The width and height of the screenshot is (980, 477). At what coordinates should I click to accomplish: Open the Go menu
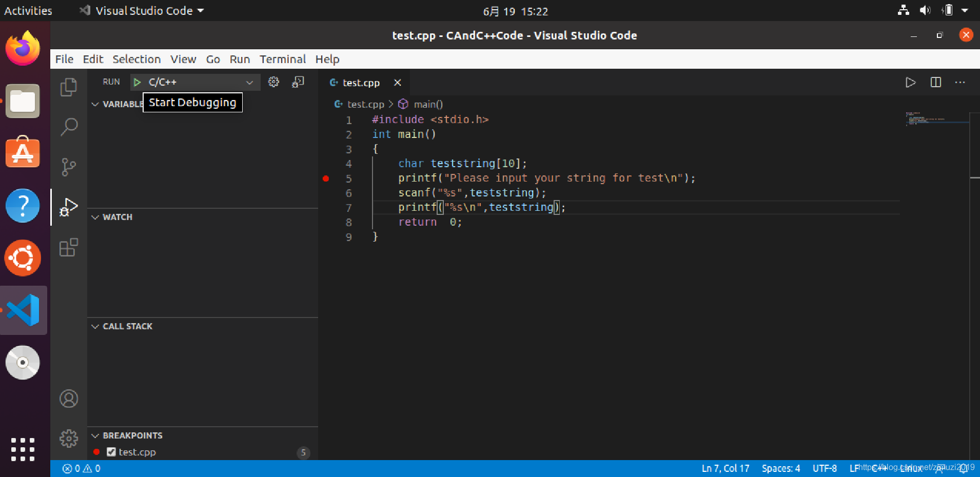tap(213, 59)
